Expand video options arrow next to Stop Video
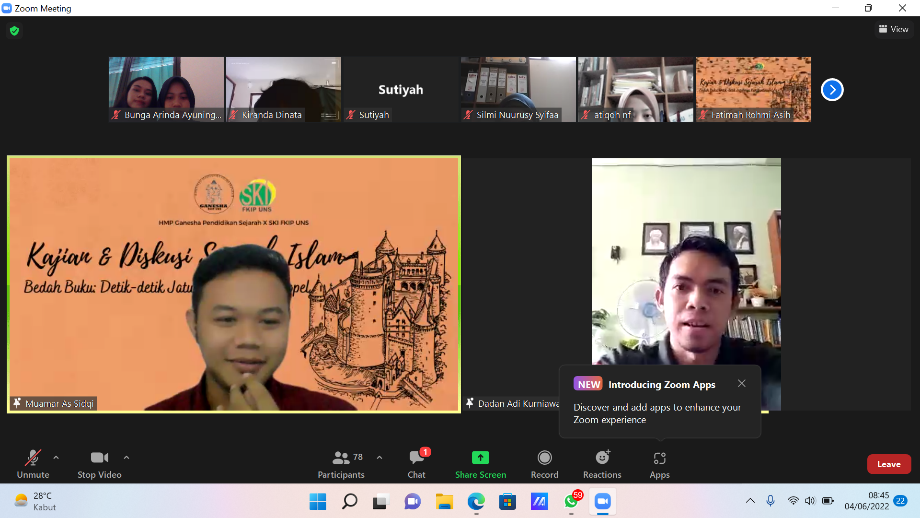Image resolution: width=920 pixels, height=518 pixels. point(126,457)
